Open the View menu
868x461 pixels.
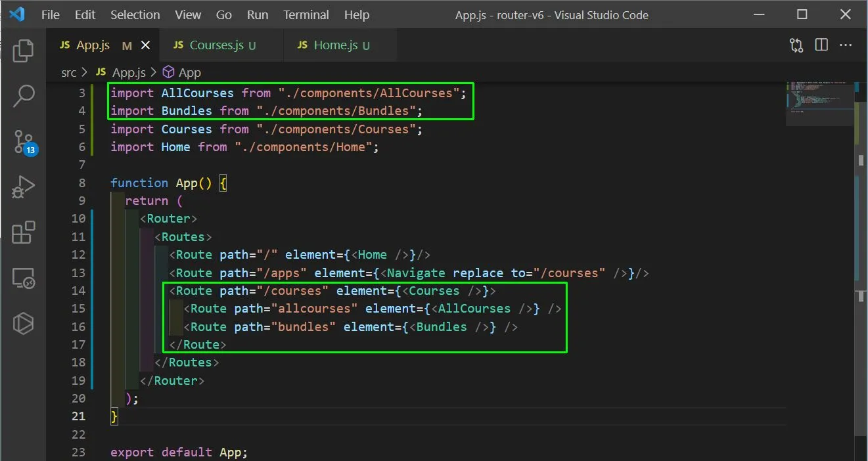click(x=189, y=14)
